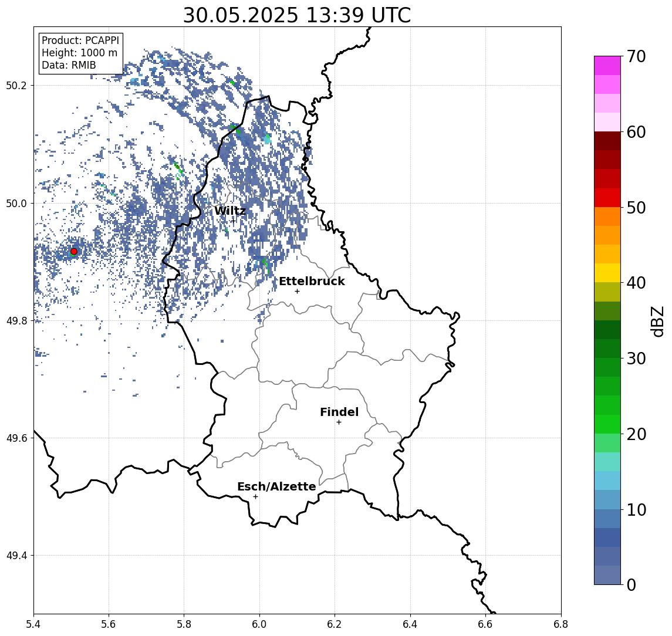Click the 70 value on colorbar
The width and height of the screenshot is (672, 636).
point(636,56)
